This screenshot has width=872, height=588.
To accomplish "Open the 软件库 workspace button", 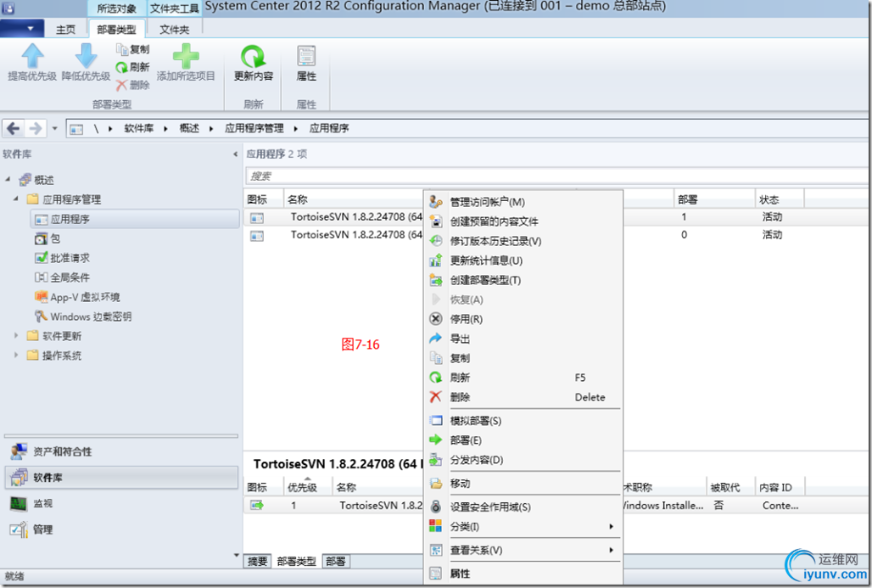I will point(122,478).
